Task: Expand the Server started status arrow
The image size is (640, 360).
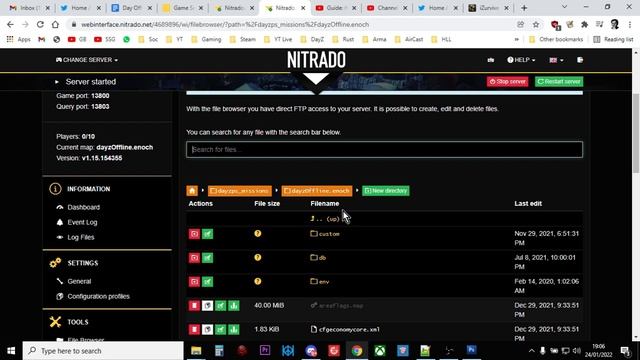Action: click(x=57, y=82)
